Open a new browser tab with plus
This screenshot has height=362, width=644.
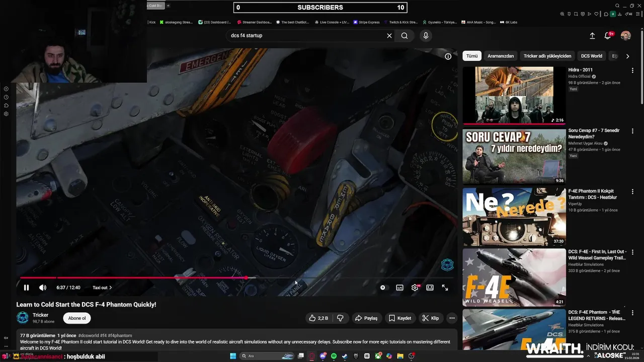point(168,6)
